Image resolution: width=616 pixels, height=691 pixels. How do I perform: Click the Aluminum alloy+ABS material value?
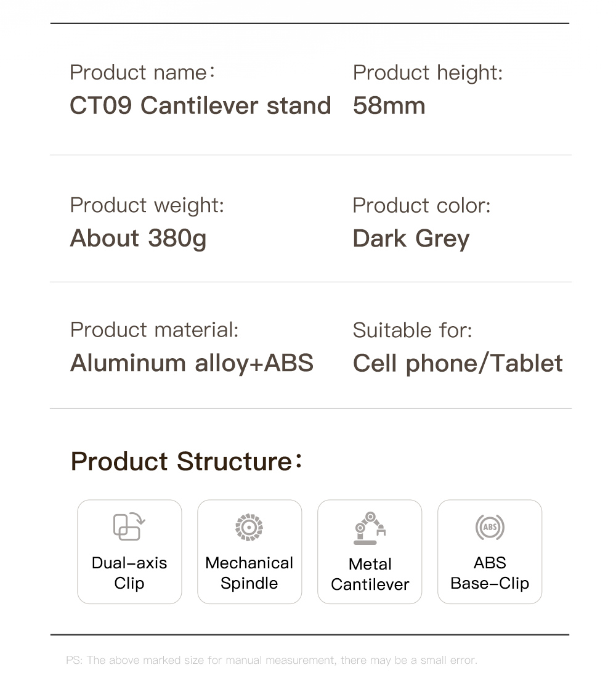click(192, 364)
